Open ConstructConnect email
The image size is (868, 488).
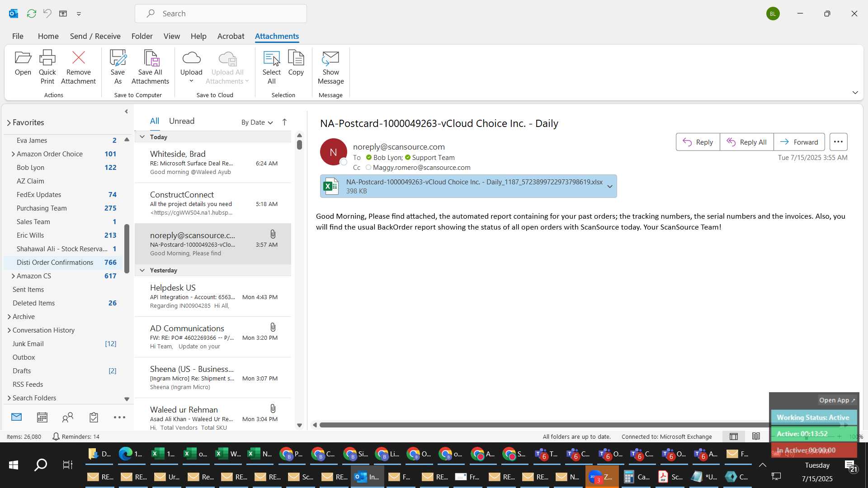pyautogui.click(x=213, y=203)
